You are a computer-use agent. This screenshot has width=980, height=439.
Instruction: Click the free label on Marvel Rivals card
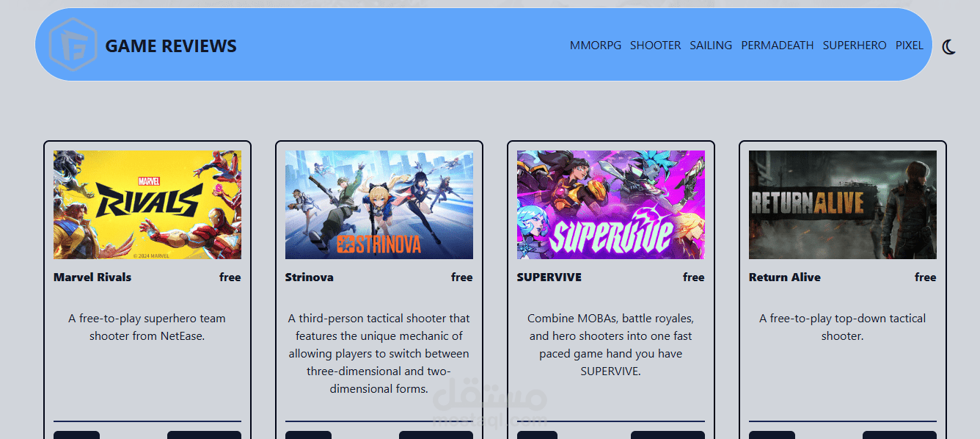(230, 277)
